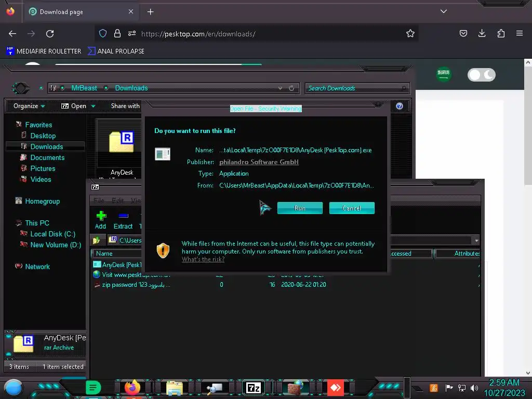Open a new Firefox tab

[150, 12]
